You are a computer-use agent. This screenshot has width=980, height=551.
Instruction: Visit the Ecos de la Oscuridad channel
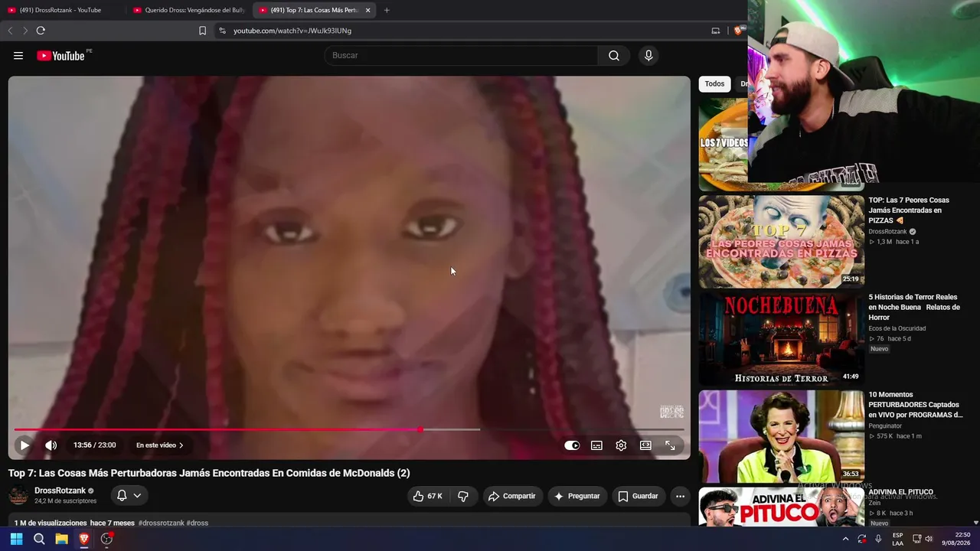(x=897, y=328)
